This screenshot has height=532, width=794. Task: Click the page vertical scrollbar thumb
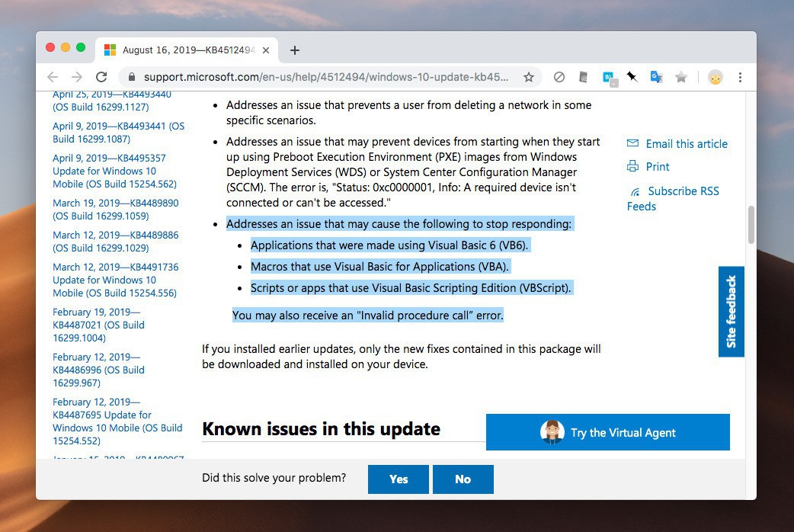(751, 224)
